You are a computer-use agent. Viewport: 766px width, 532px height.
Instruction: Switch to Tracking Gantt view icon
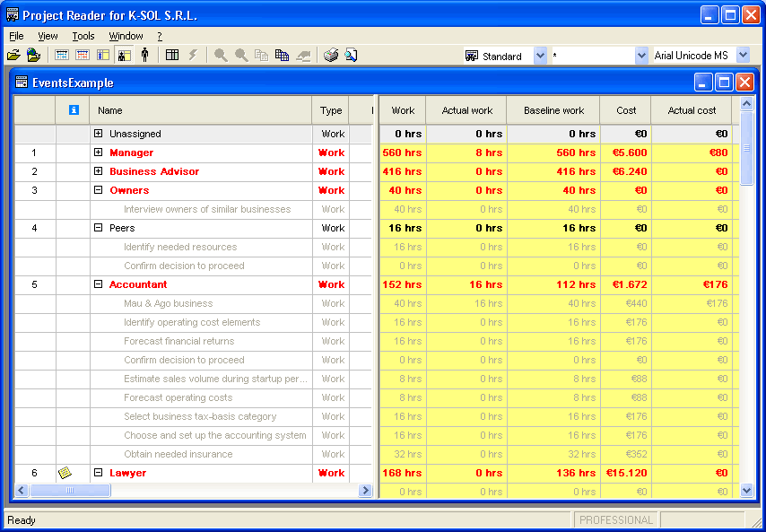83,56
